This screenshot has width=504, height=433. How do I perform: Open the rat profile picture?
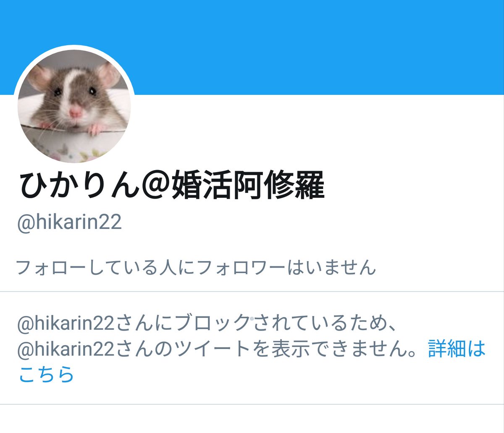point(74,105)
